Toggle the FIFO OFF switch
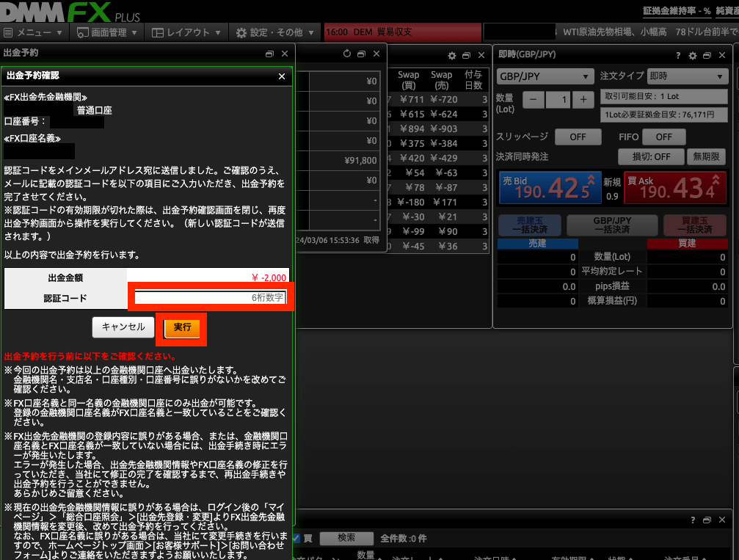 pos(663,137)
